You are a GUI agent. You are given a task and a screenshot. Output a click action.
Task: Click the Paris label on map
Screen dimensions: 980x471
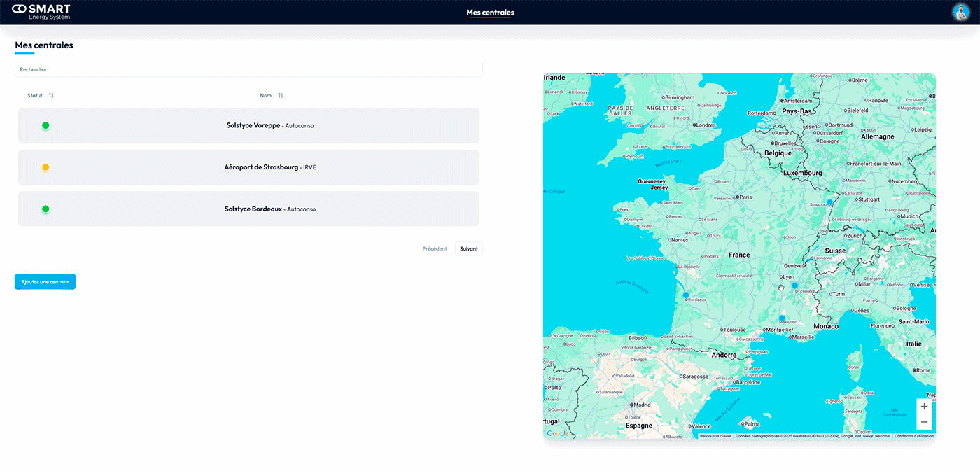(x=746, y=197)
